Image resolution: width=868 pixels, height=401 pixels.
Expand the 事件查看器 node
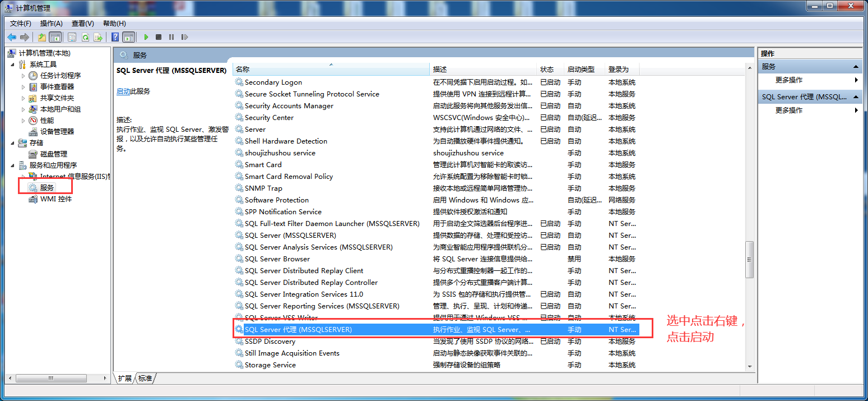23,86
